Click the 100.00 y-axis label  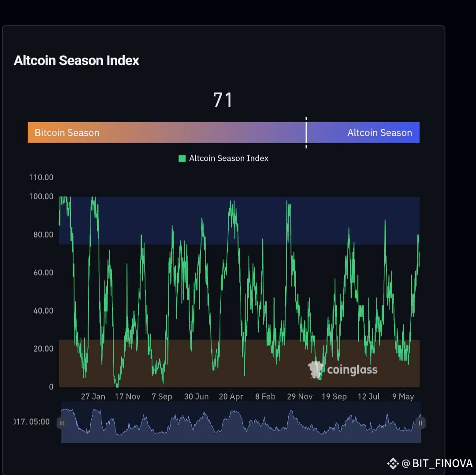[41, 197]
